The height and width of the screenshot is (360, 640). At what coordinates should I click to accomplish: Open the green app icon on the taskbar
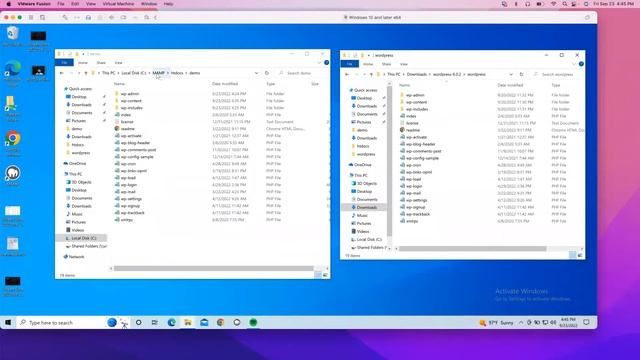(x=253, y=322)
